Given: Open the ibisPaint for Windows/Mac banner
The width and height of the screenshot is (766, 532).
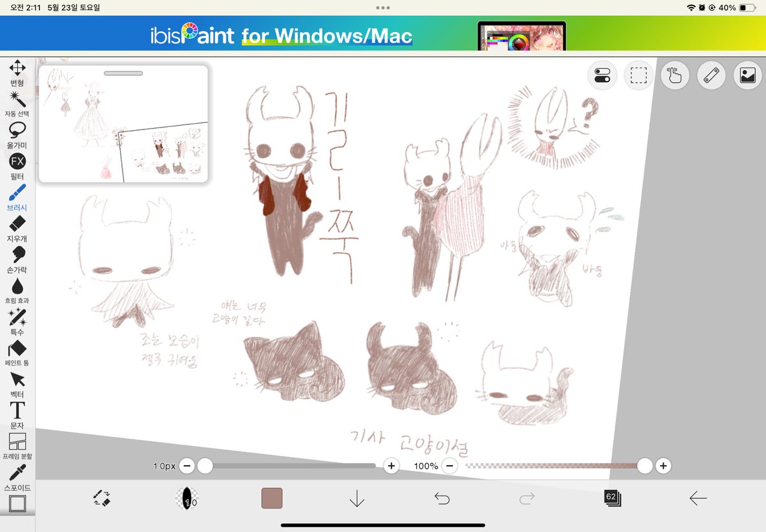Looking at the screenshot, I should pos(383,33).
